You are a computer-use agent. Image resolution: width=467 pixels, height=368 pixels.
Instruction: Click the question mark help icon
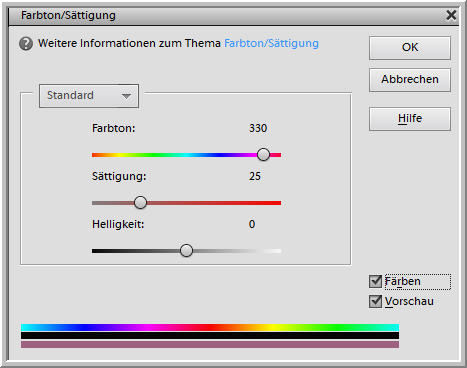pyautogui.click(x=26, y=44)
